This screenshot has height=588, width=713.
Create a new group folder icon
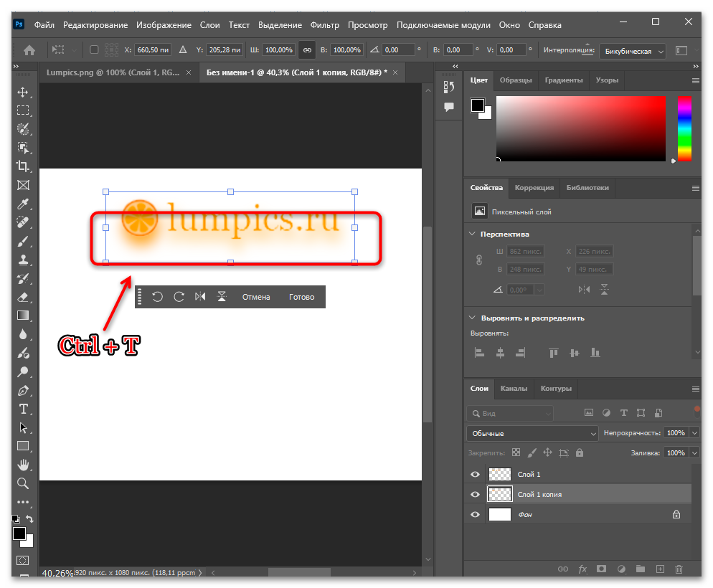point(641,569)
